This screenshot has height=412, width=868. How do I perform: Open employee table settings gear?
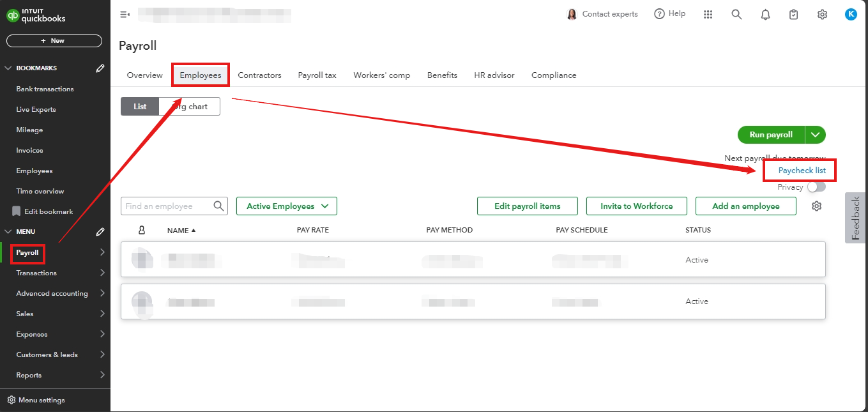coord(816,206)
